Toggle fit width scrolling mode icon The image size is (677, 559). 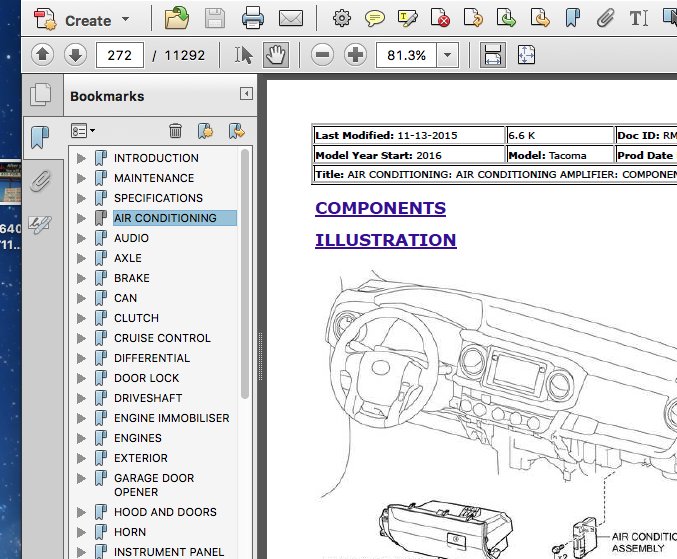(493, 55)
